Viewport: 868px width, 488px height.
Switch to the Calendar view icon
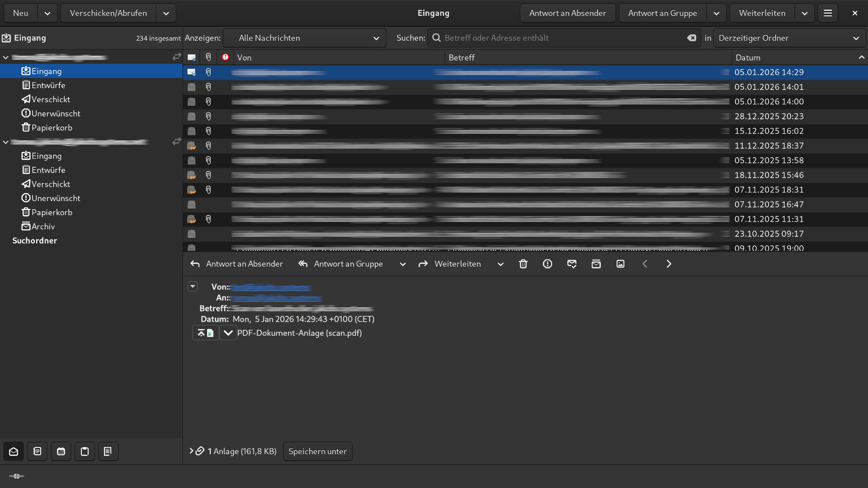pos(61,451)
